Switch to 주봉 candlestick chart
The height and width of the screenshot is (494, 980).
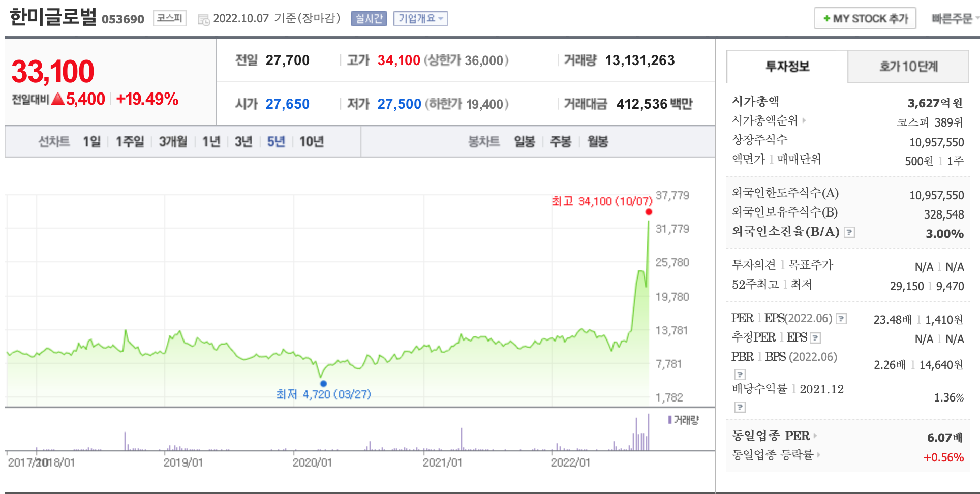[561, 141]
